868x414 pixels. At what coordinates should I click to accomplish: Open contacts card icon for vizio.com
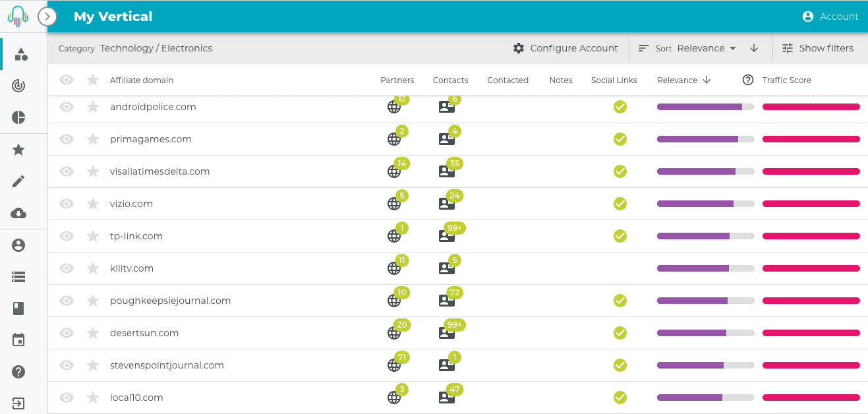pyautogui.click(x=447, y=204)
